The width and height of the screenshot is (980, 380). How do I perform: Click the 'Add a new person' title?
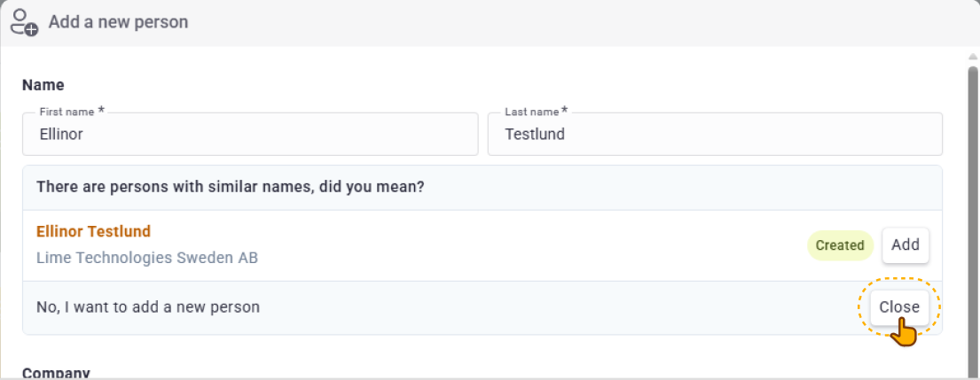tap(118, 22)
